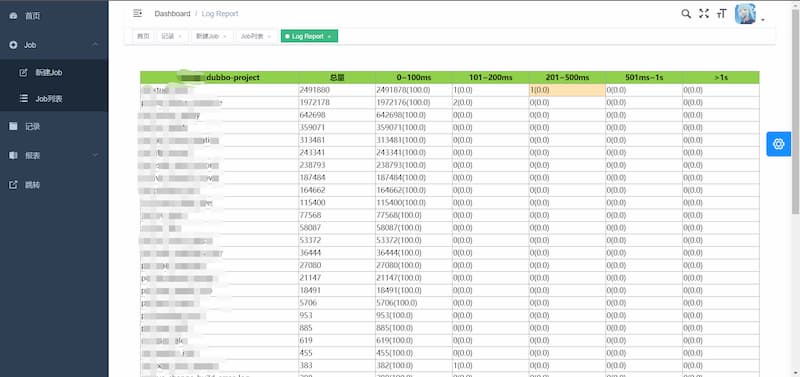Click the 跳转 external link icon
The width and height of the screenshot is (800, 377).
13,185
